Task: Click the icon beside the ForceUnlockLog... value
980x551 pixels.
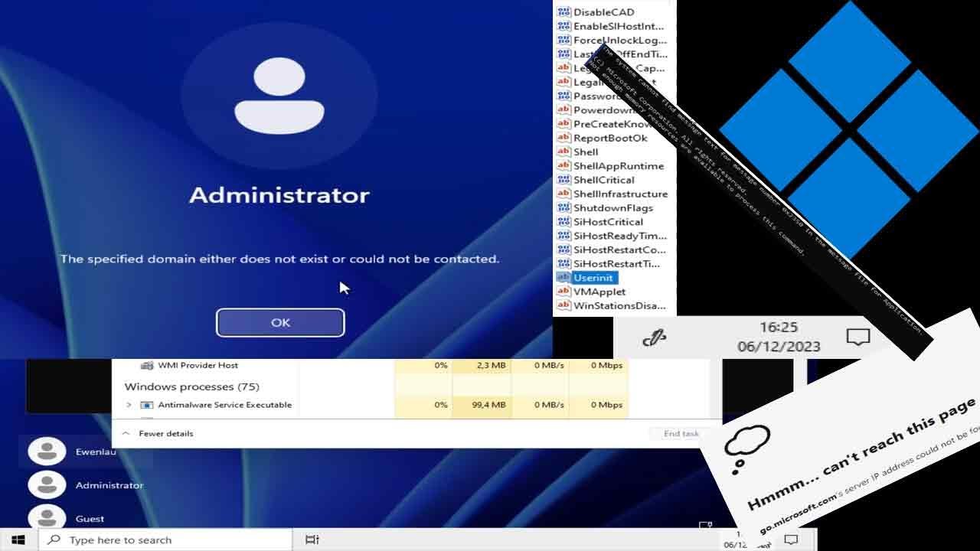Action: point(563,40)
